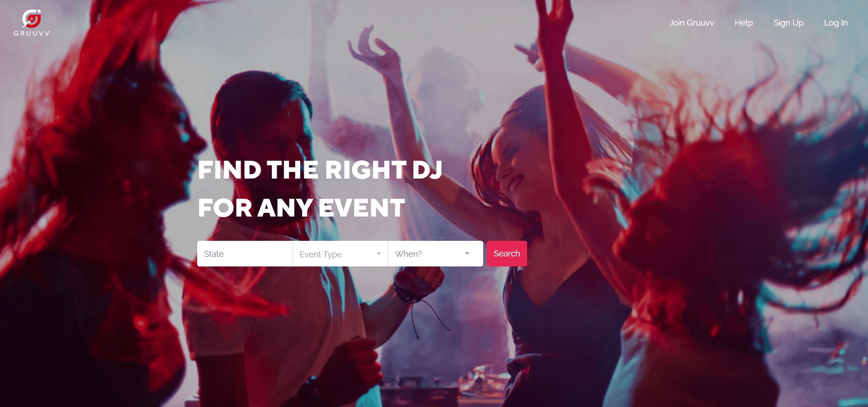Focus the State input field

(x=245, y=254)
